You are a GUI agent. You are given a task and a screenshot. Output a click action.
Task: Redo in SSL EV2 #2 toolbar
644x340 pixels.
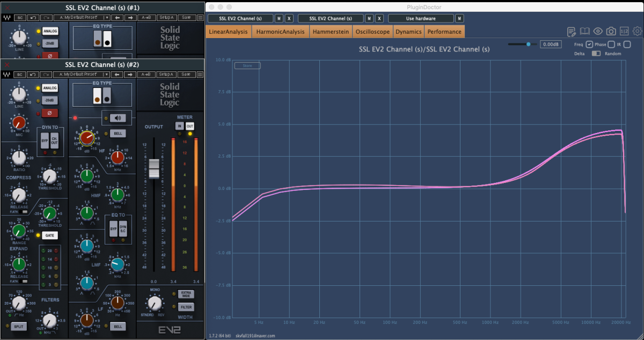tap(45, 75)
